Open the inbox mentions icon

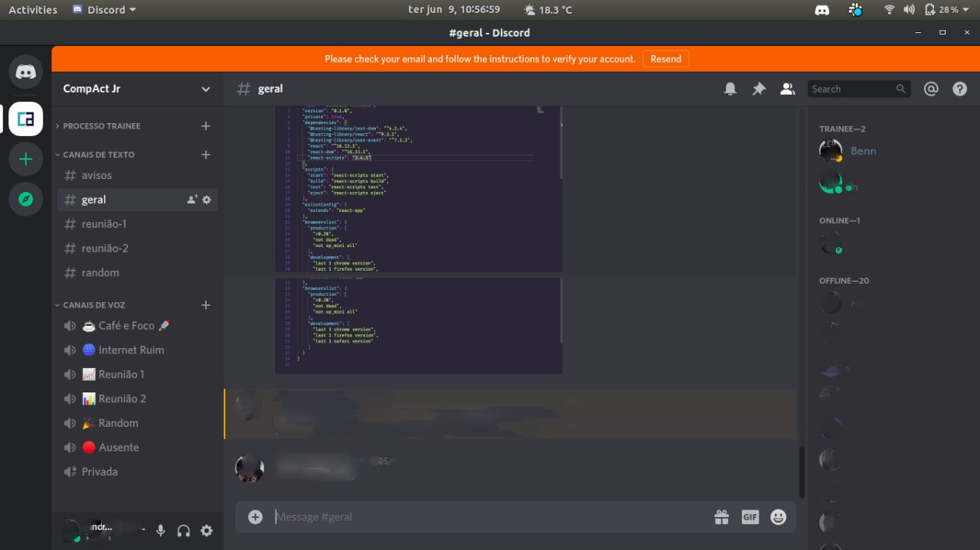[931, 89]
